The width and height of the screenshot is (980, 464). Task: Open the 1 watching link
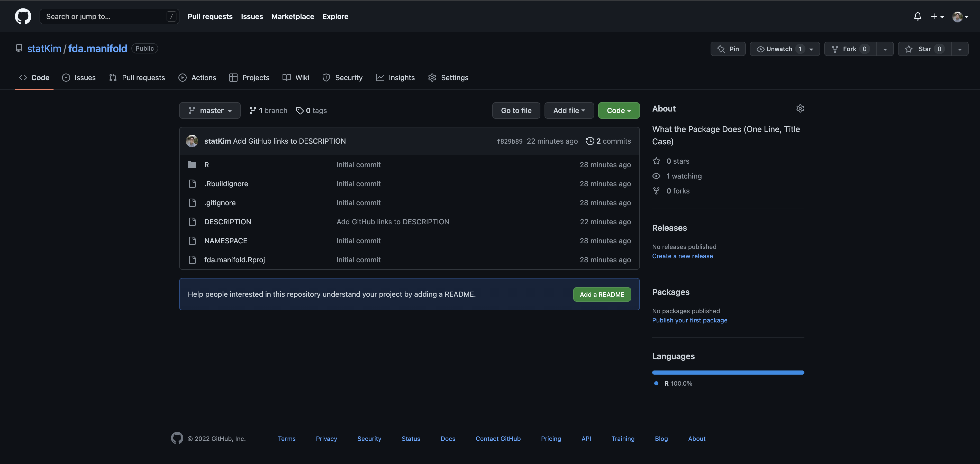tap(677, 176)
